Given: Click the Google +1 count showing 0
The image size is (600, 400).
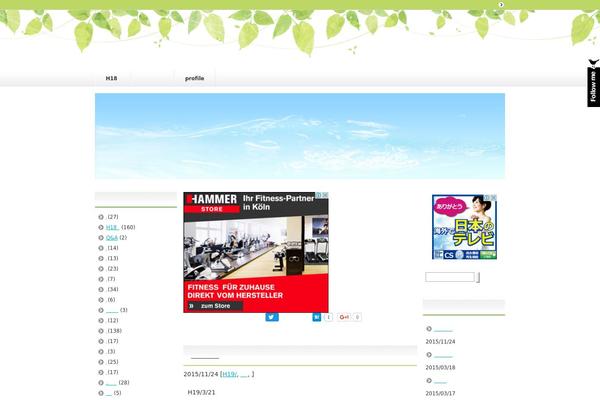Looking at the screenshot, I should pyautogui.click(x=357, y=317).
